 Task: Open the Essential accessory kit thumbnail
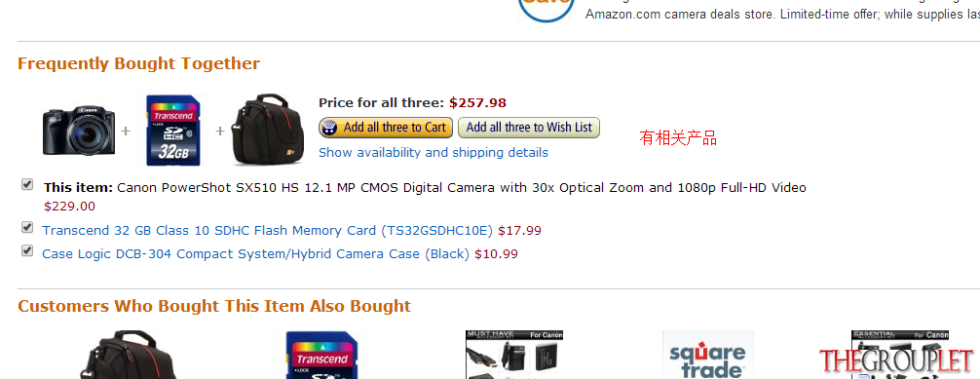point(900,355)
